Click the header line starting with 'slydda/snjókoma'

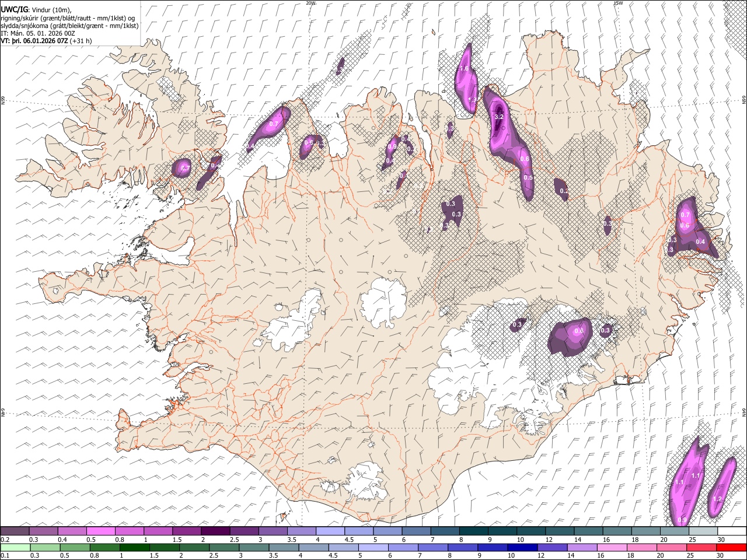pyautogui.click(x=69, y=26)
